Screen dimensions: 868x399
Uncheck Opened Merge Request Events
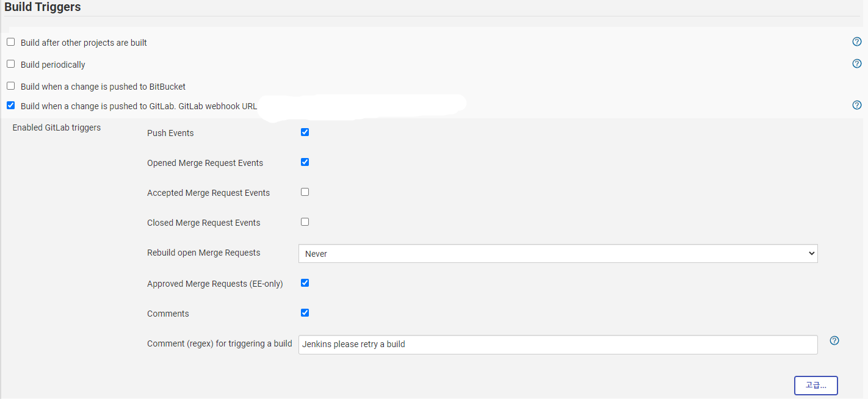click(x=305, y=162)
